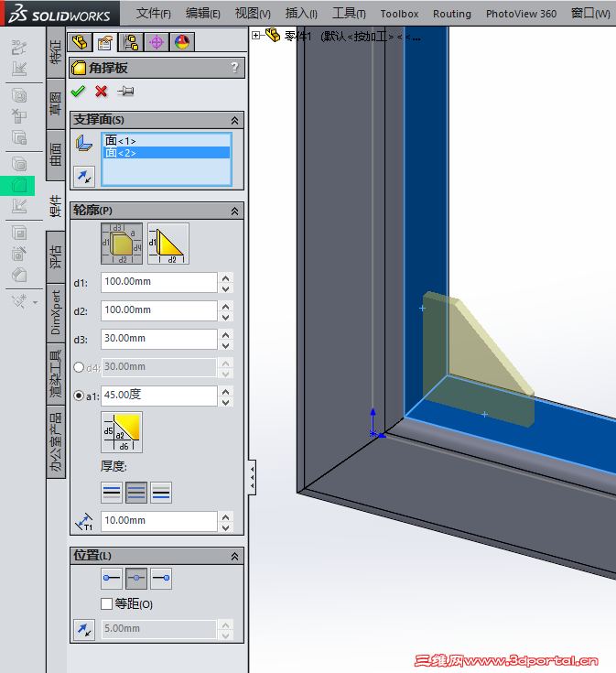Open the 视图(V) menu
This screenshot has width=616, height=673.
pyautogui.click(x=253, y=14)
